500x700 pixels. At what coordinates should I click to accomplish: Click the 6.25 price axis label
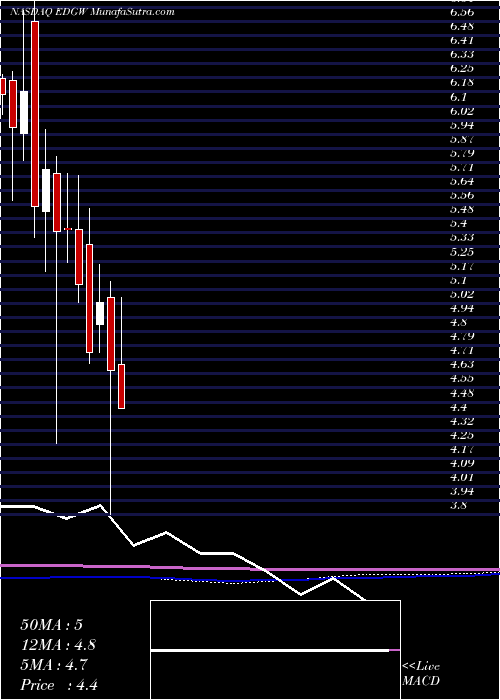pyautogui.click(x=462, y=68)
